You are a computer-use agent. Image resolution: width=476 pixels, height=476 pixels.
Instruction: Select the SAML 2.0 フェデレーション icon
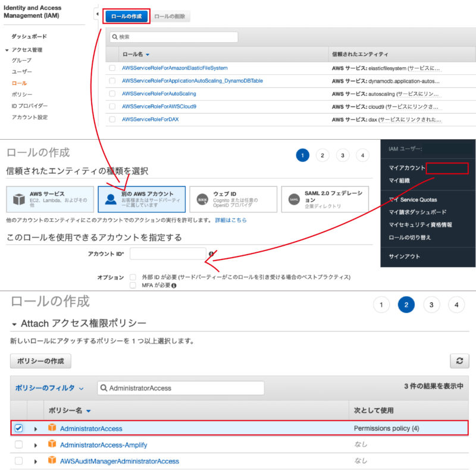coord(294,199)
